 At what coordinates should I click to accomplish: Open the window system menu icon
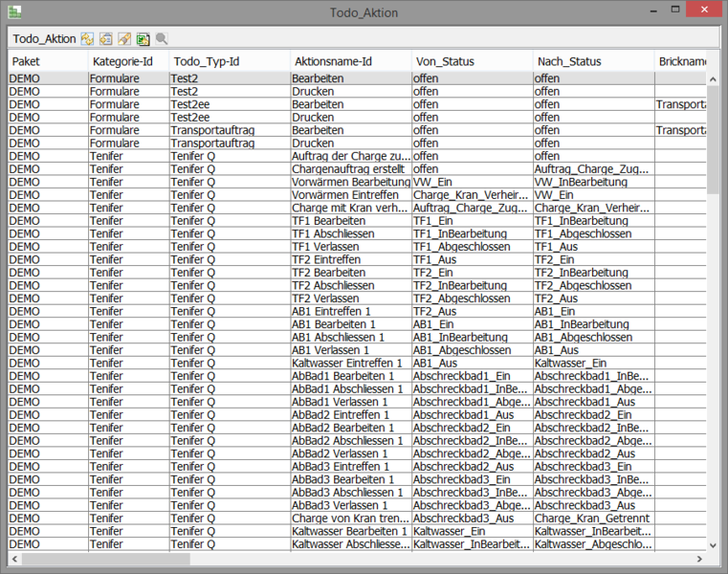tap(13, 11)
